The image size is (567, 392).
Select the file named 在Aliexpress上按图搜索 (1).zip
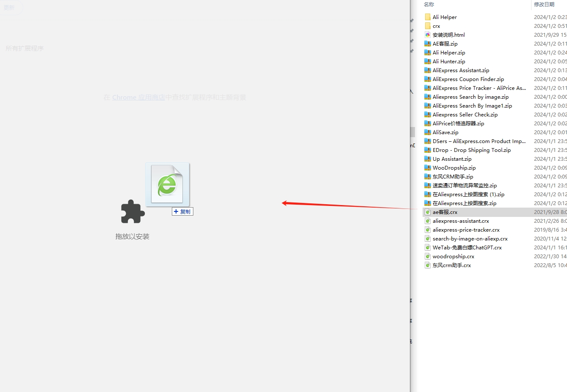point(469,194)
